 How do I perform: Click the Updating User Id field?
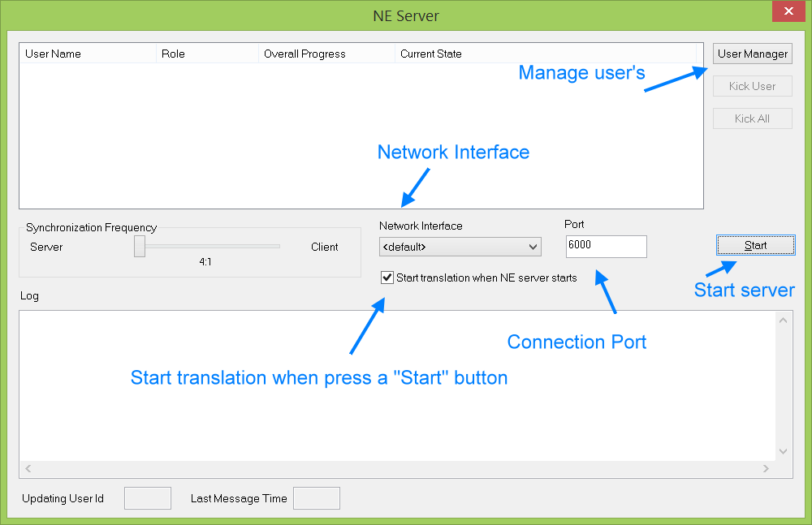[147, 498]
